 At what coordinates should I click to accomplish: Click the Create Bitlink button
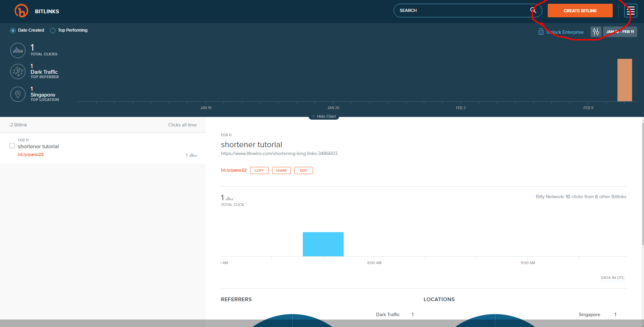(x=580, y=11)
